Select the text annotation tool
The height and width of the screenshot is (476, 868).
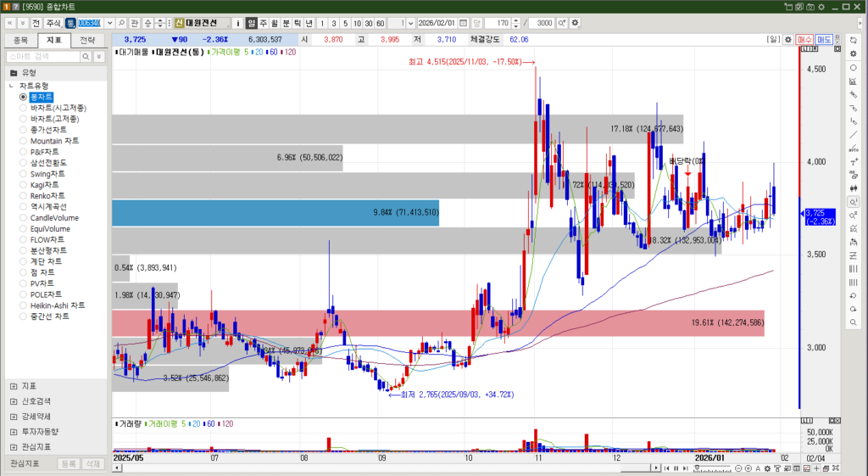click(x=853, y=162)
